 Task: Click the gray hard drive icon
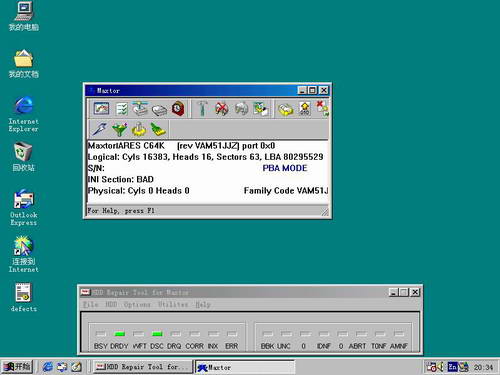point(159,110)
